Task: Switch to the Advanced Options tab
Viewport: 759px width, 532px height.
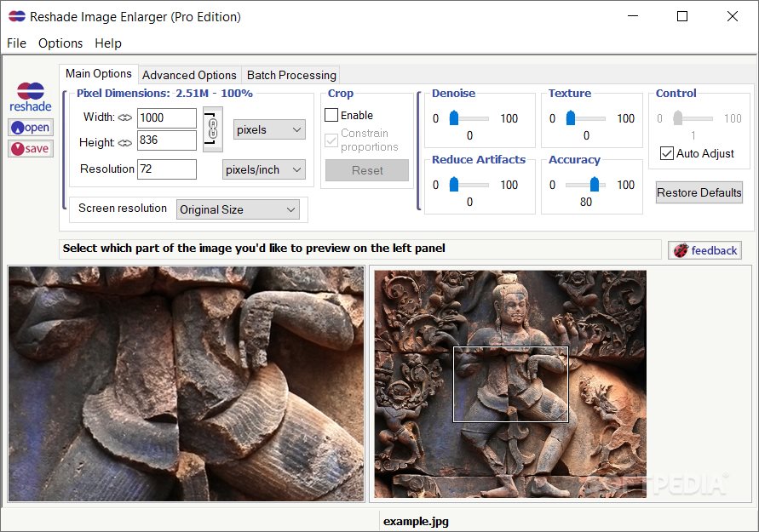Action: pos(189,75)
